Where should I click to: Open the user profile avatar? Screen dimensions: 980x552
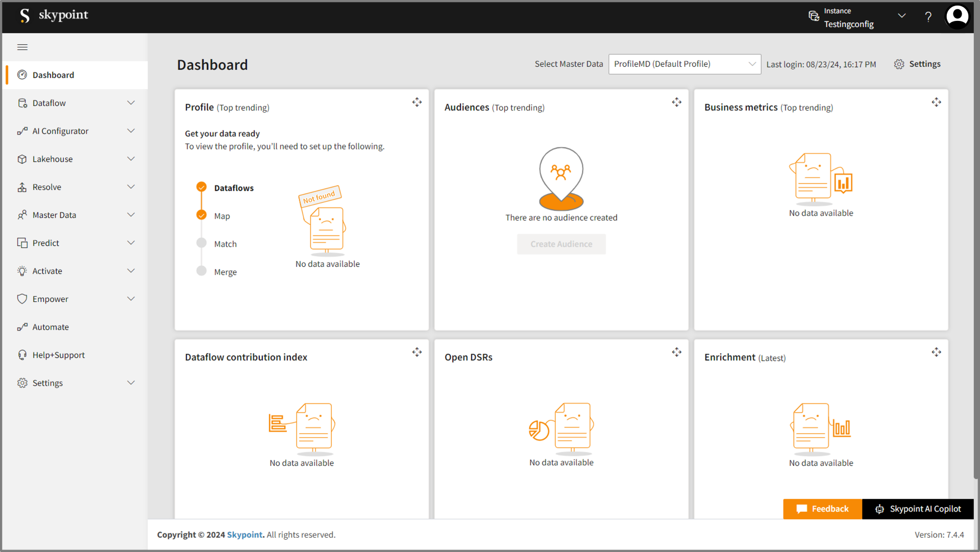tap(957, 16)
